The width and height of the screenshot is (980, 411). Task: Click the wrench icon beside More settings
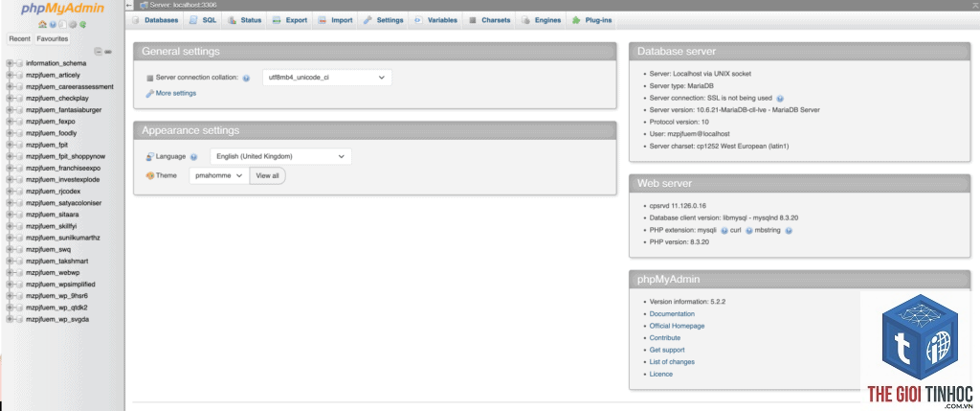pyautogui.click(x=150, y=93)
